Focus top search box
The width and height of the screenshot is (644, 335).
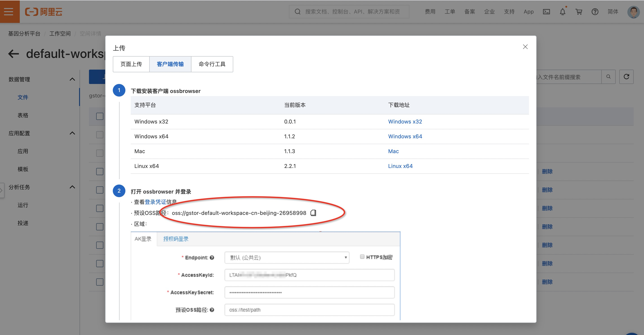(x=349, y=12)
